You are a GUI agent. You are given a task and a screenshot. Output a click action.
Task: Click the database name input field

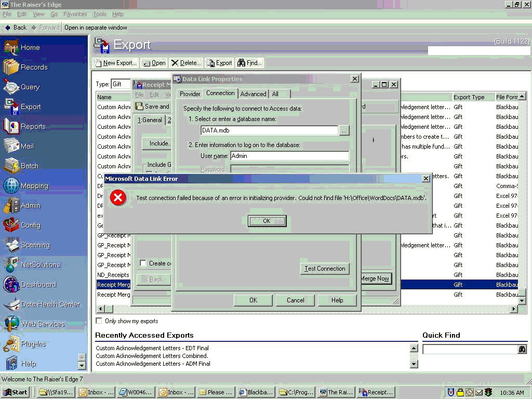pos(270,130)
